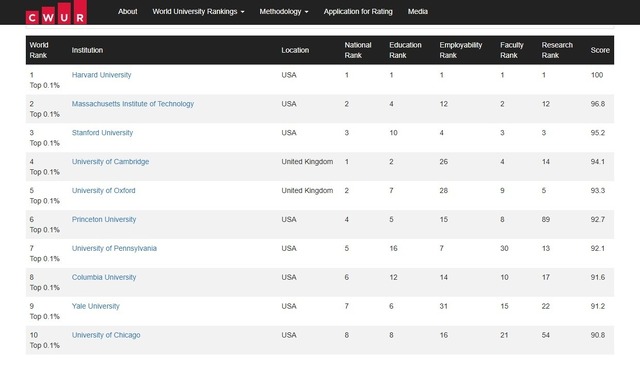Select Oxford's employability rank 28
Screen dimensions: 640x385
(x=444, y=191)
